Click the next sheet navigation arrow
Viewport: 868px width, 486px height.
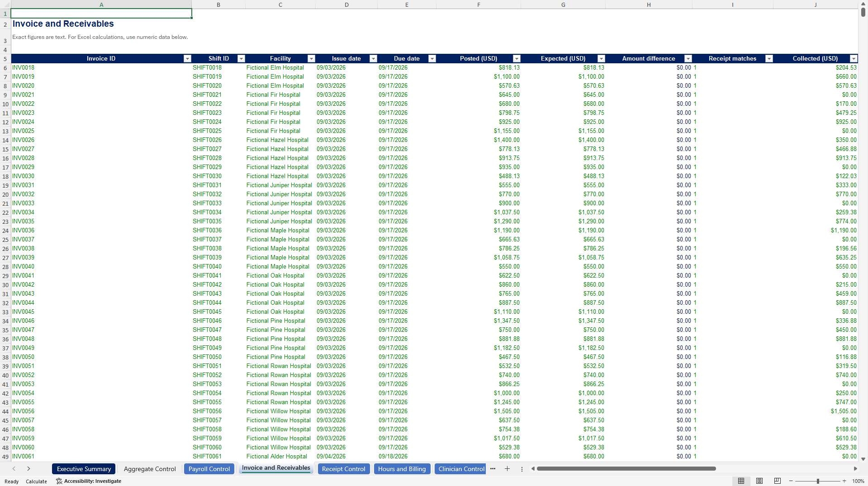pyautogui.click(x=28, y=469)
